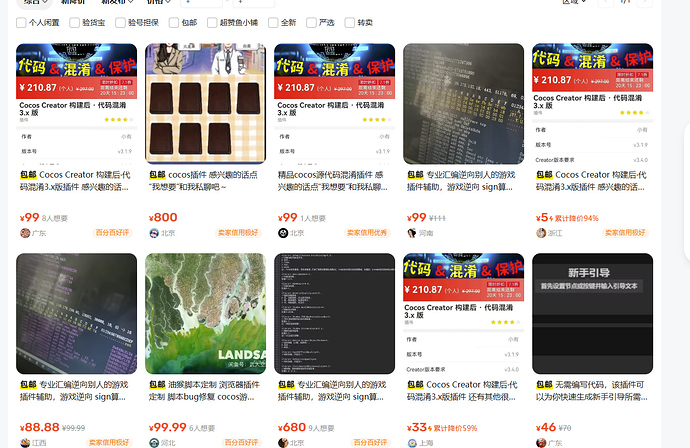690x448 pixels.
Task: Open the monitor hex-dump thumbnail above 河南 listing
Action: 463,103
